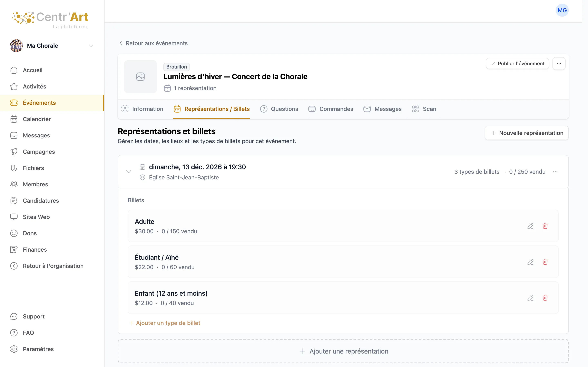This screenshot has height=367, width=588.
Task: Edit the Enfant (12 ans et moins) ticket
Action: [530, 298]
